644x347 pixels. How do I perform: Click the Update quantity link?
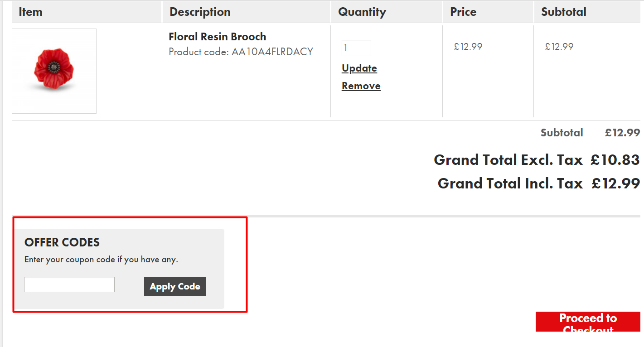coord(359,68)
